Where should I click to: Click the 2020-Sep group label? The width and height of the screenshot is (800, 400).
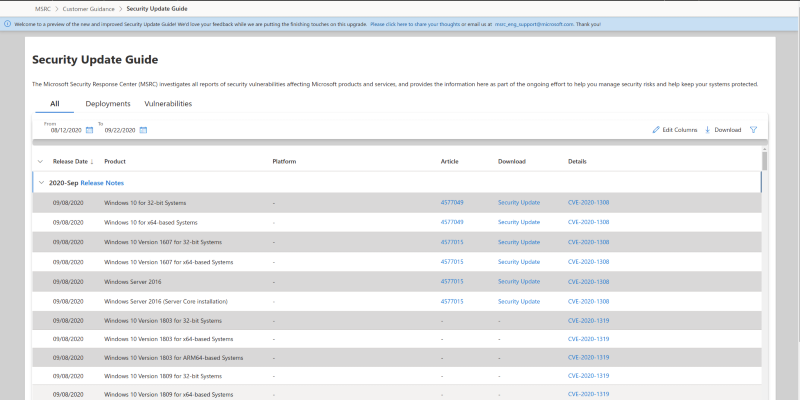(64, 183)
